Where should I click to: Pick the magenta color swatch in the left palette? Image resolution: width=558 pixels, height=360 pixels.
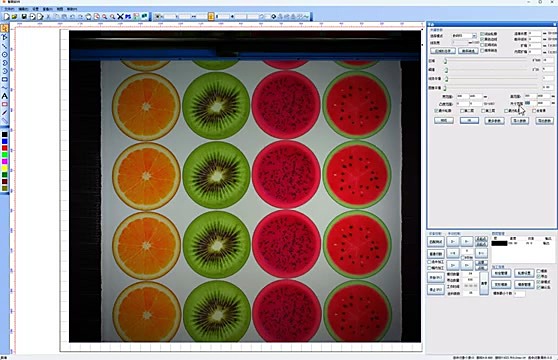(x=5, y=162)
